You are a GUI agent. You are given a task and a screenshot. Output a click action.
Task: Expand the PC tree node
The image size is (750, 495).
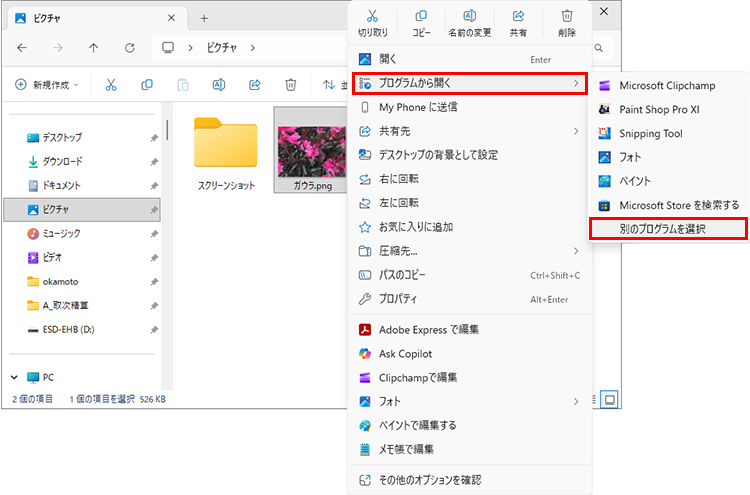pyautogui.click(x=15, y=377)
